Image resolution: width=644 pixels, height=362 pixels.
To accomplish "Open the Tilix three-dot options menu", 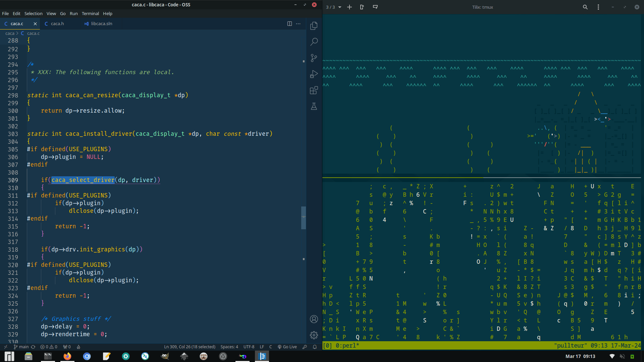I will [598, 7].
